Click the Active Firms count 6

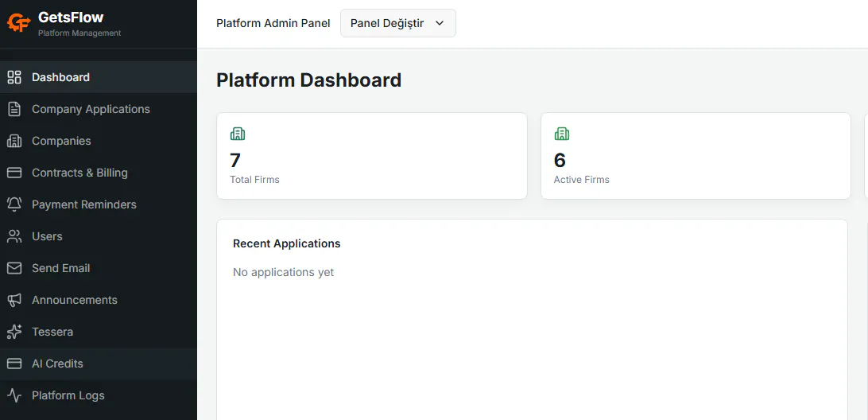560,160
